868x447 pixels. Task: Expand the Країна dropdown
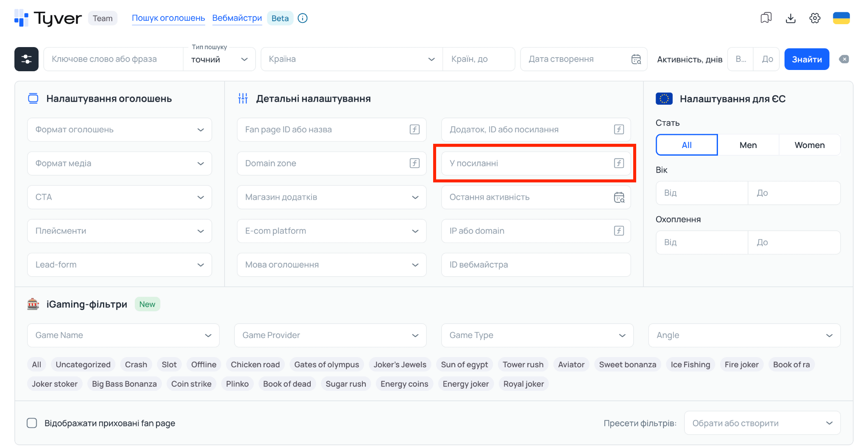tap(352, 59)
